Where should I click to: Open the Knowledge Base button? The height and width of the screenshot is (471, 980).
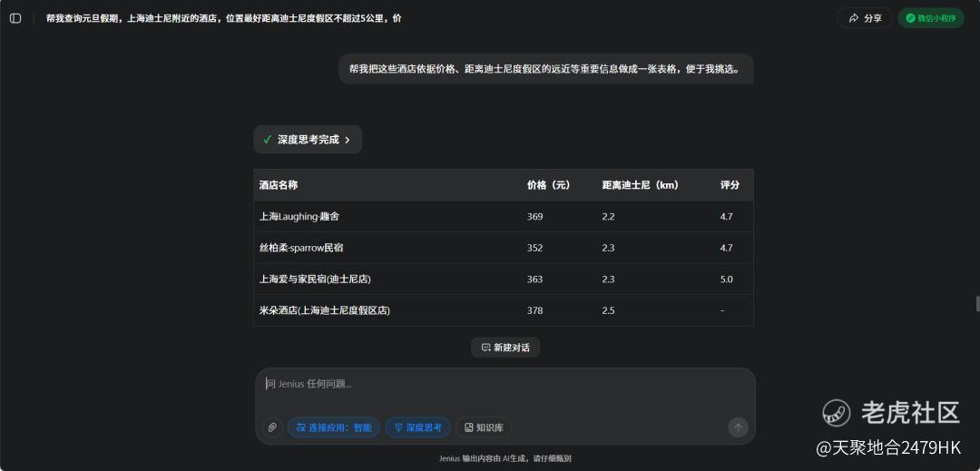[484, 427]
